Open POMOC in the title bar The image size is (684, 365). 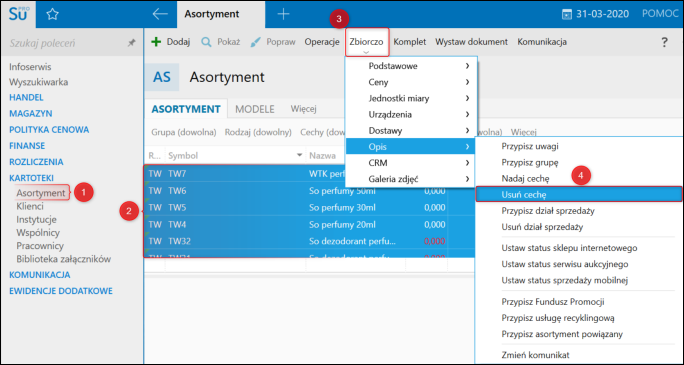660,14
